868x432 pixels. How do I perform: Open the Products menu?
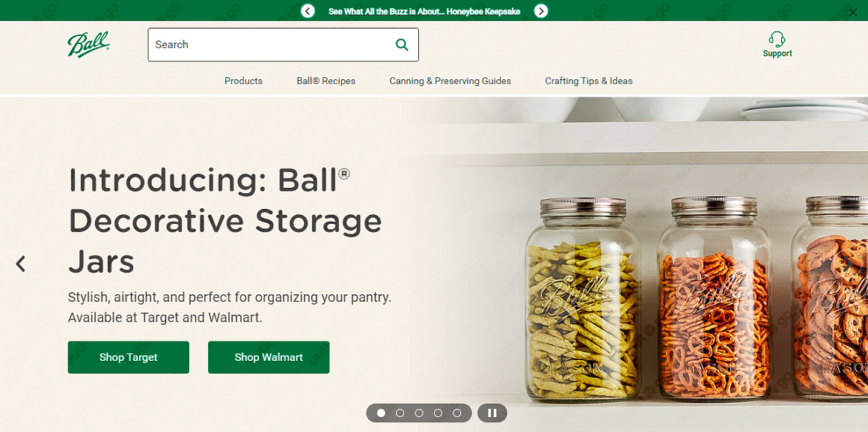click(x=244, y=81)
